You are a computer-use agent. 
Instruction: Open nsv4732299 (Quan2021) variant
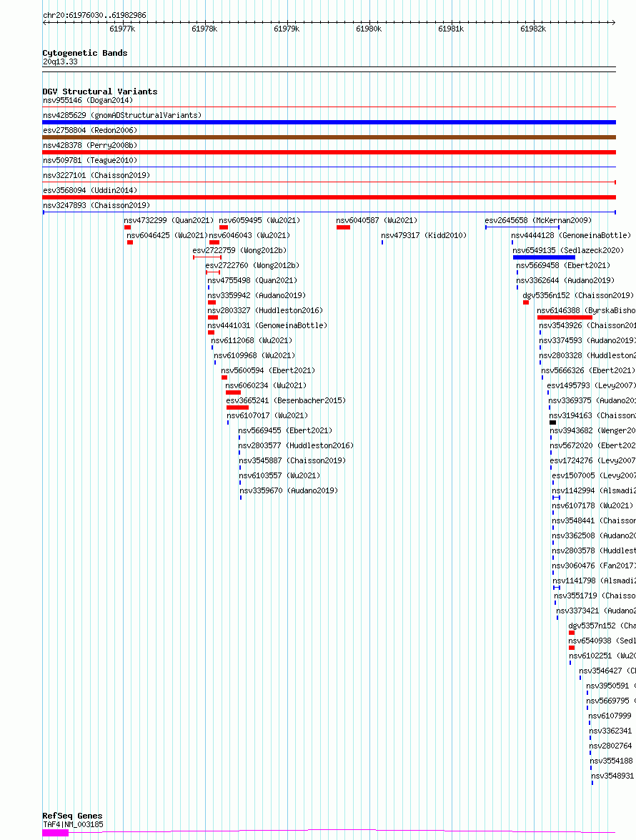pos(169,220)
